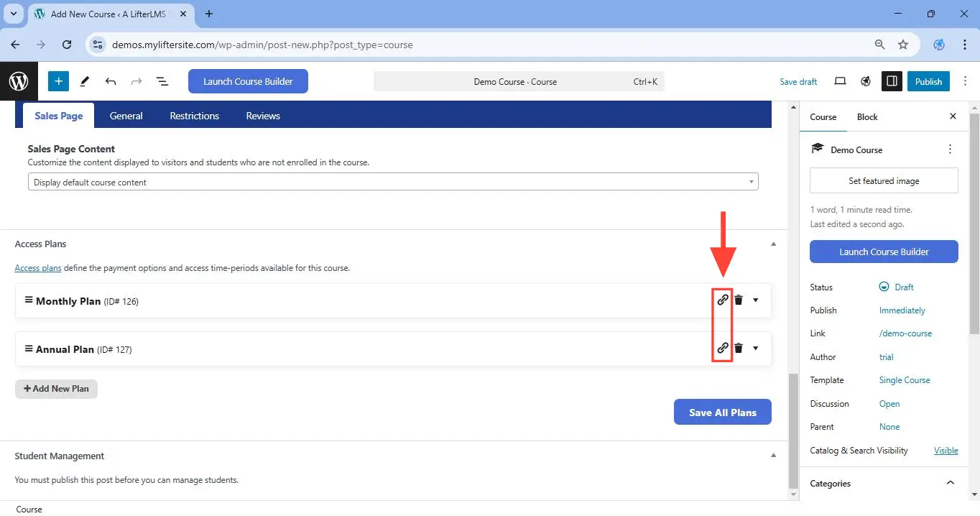
Task: Open the tab search dropdown arrow
Action: click(13, 14)
